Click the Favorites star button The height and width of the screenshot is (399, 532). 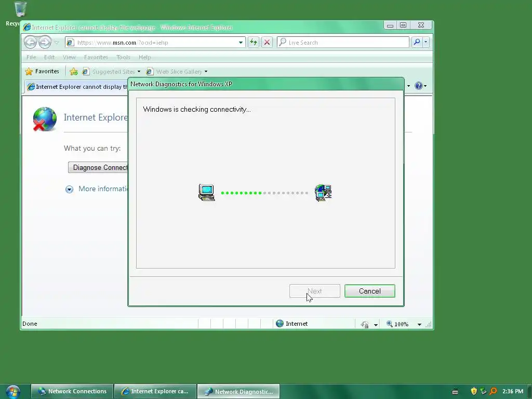(x=42, y=71)
